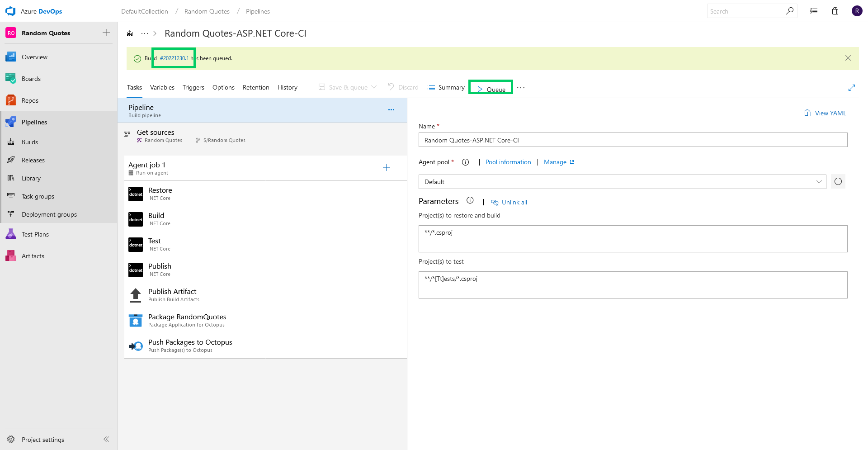Click Pipelines in top breadcrumb
868x450 pixels.
pos(258,11)
